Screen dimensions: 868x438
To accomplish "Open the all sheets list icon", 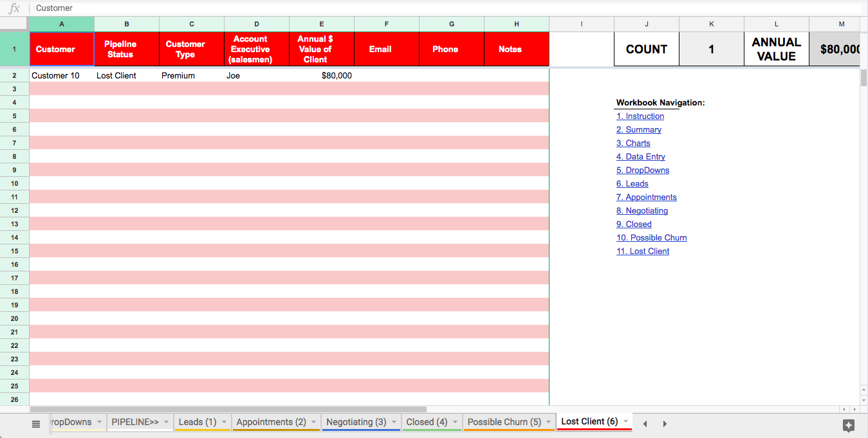I will click(36, 424).
